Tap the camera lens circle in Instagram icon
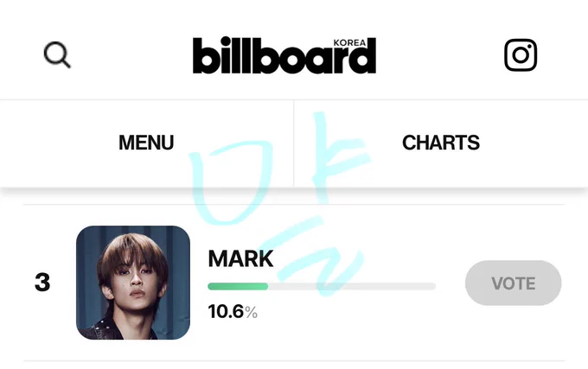The image size is (588, 369). point(521,56)
